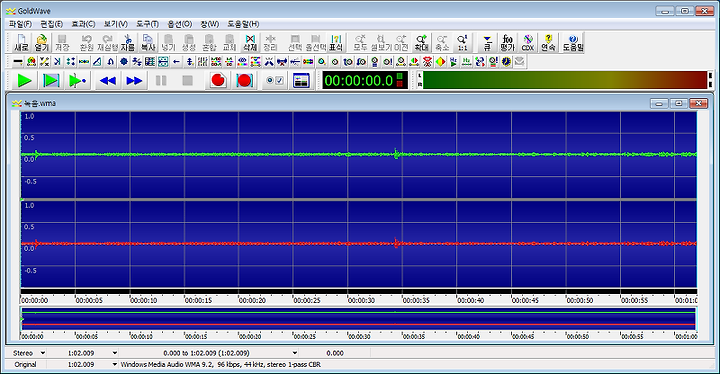The image size is (720, 374).
Task: Click the 큐 cue points button
Action: (x=487, y=42)
